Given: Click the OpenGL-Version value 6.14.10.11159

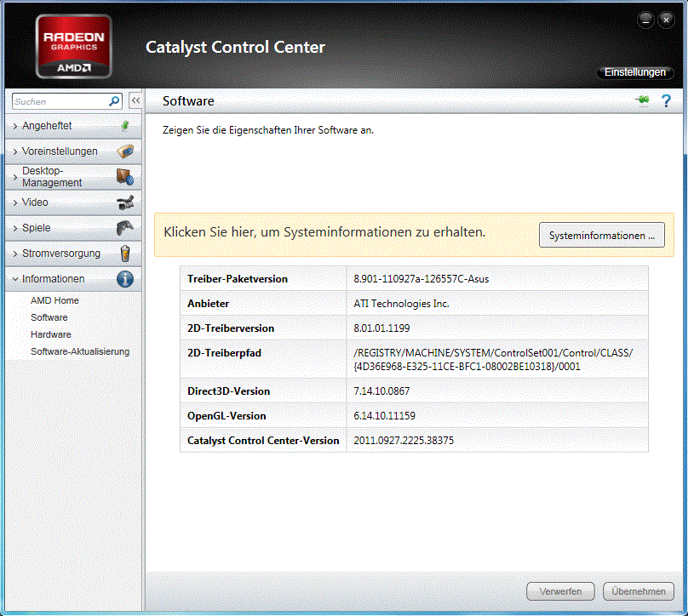Looking at the screenshot, I should (x=384, y=416).
